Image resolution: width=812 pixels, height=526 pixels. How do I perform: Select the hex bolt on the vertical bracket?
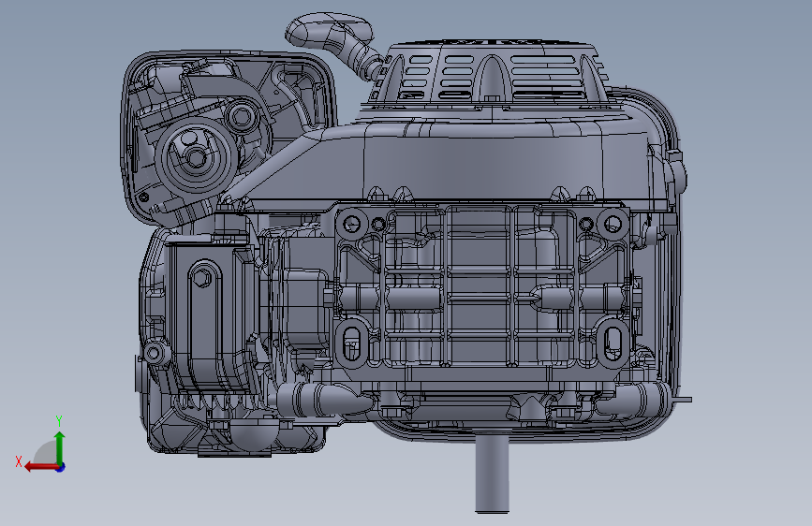202,278
